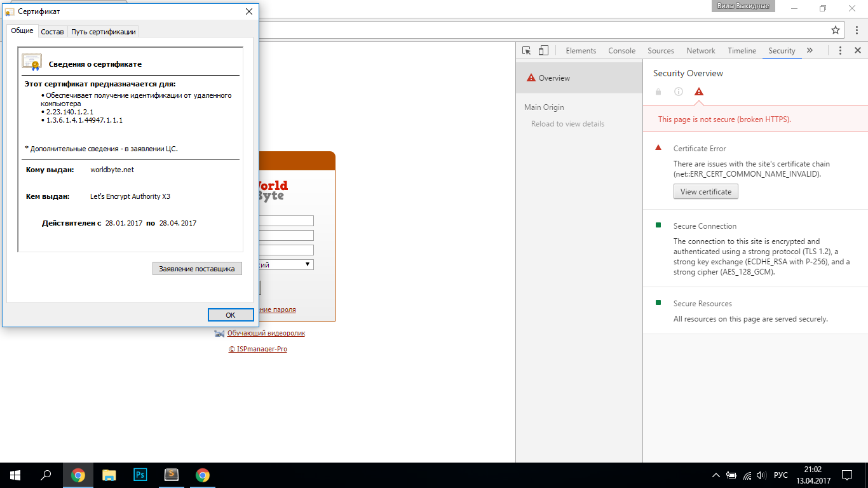The height and width of the screenshot is (488, 868).
Task: Click the 'Reload to view details' text
Action: pyautogui.click(x=567, y=124)
